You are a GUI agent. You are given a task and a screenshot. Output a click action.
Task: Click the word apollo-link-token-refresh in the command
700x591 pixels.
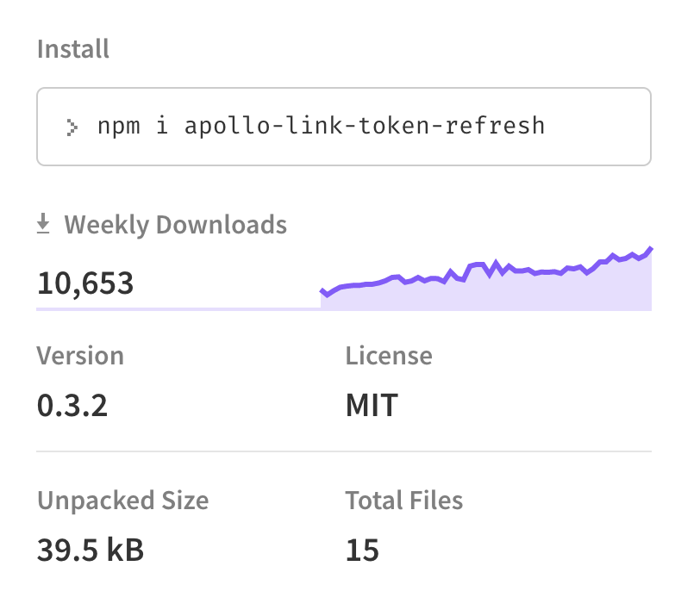click(365, 126)
